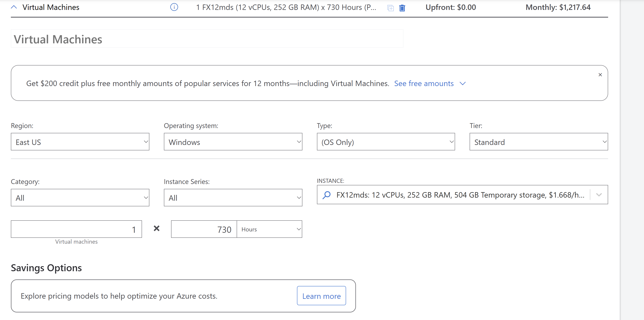Delete the VM estimate with the trash icon
Image resolution: width=644 pixels, height=320 pixels.
[402, 8]
